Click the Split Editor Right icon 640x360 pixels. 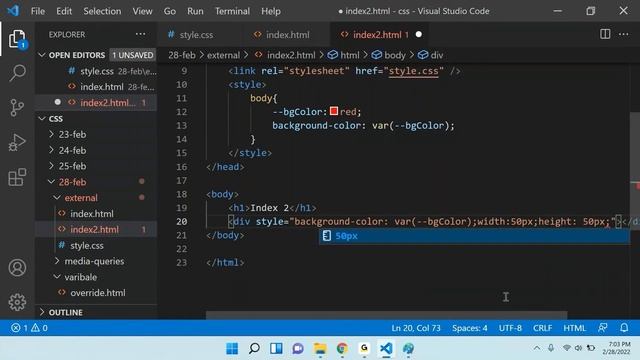pyautogui.click(x=605, y=34)
